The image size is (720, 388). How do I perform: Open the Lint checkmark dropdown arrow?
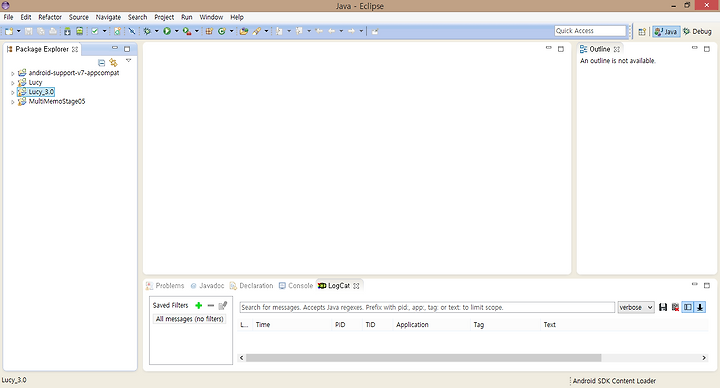tap(104, 31)
